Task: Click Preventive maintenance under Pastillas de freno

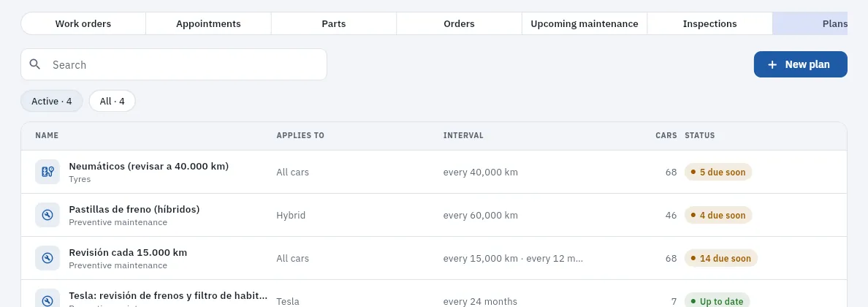Action: (118, 223)
